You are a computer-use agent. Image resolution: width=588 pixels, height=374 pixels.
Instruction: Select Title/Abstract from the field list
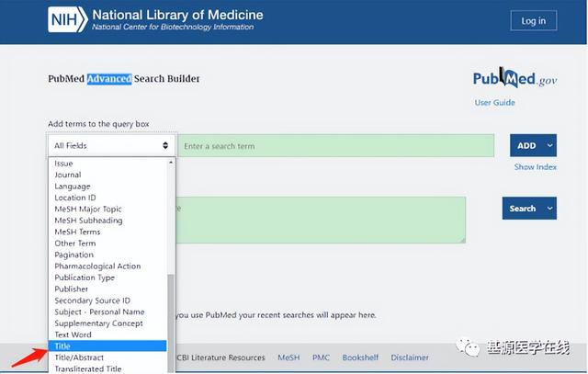(x=79, y=357)
